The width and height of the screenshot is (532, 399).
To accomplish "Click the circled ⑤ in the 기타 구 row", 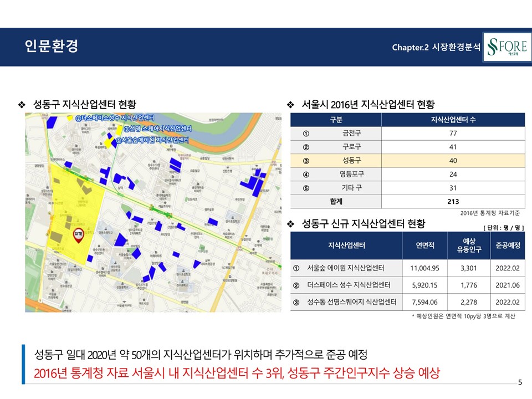I will coord(306,188).
